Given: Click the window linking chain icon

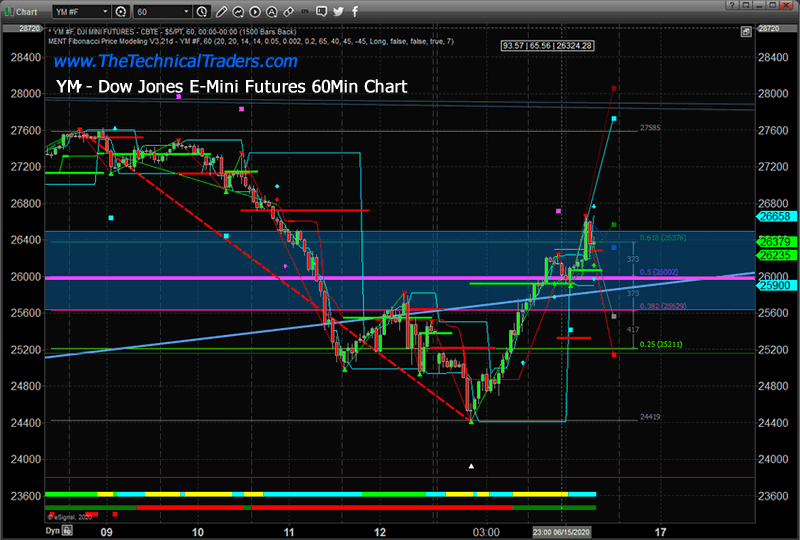Looking at the screenshot, I should point(288,11).
